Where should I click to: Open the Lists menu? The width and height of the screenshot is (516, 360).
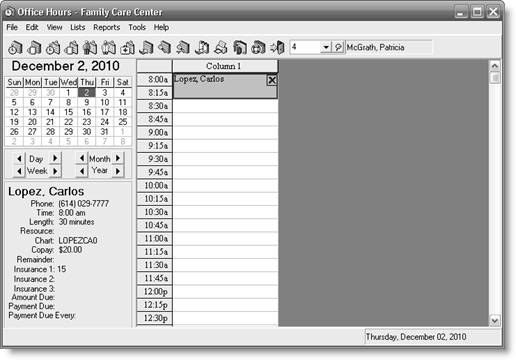point(78,27)
